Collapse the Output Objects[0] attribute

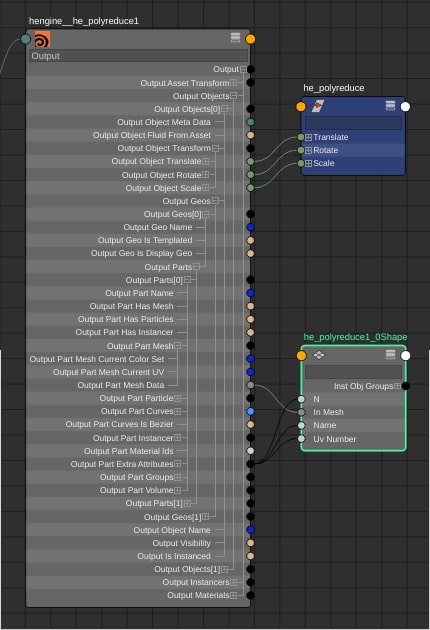[x=225, y=109]
